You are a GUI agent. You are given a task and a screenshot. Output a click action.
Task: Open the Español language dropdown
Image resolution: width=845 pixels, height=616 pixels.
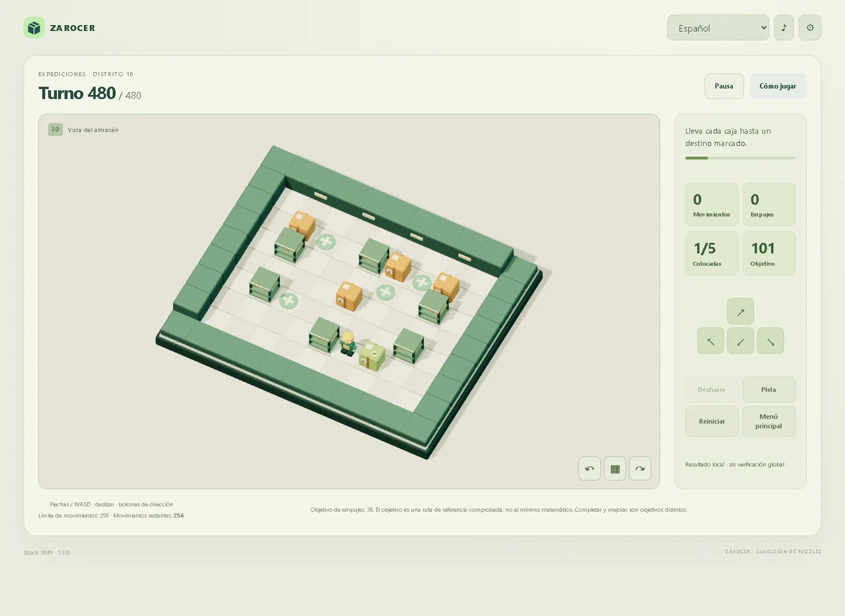pyautogui.click(x=718, y=28)
